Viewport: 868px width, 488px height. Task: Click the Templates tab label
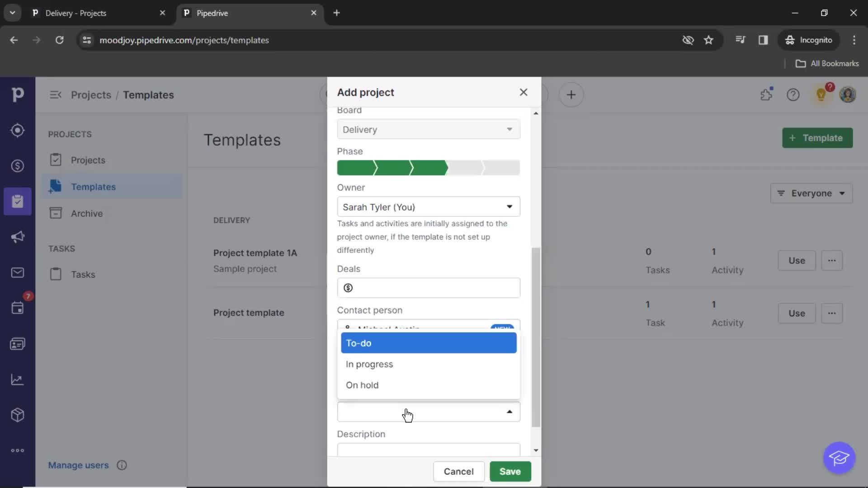pyautogui.click(x=93, y=187)
